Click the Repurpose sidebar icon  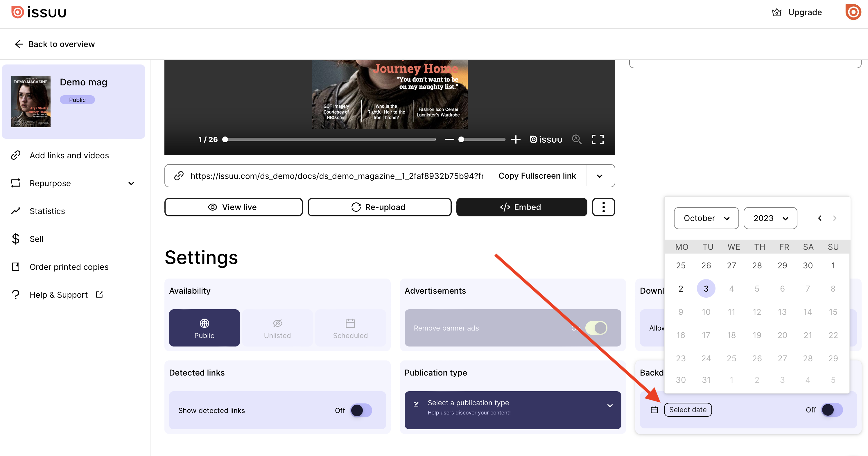pos(16,183)
